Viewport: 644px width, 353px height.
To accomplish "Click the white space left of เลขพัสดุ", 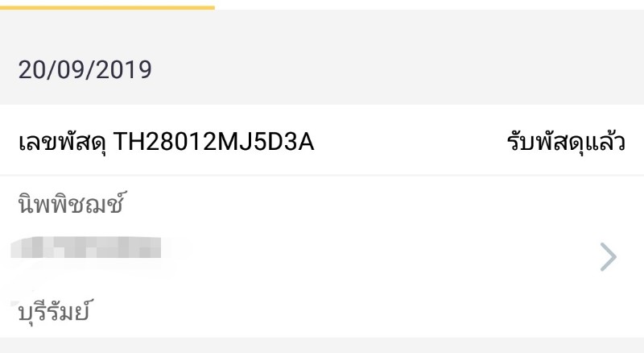I will [x=8, y=143].
